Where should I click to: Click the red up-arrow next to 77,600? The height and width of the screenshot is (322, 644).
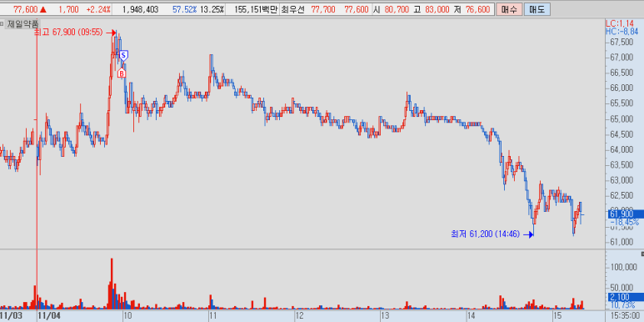[x=43, y=9]
